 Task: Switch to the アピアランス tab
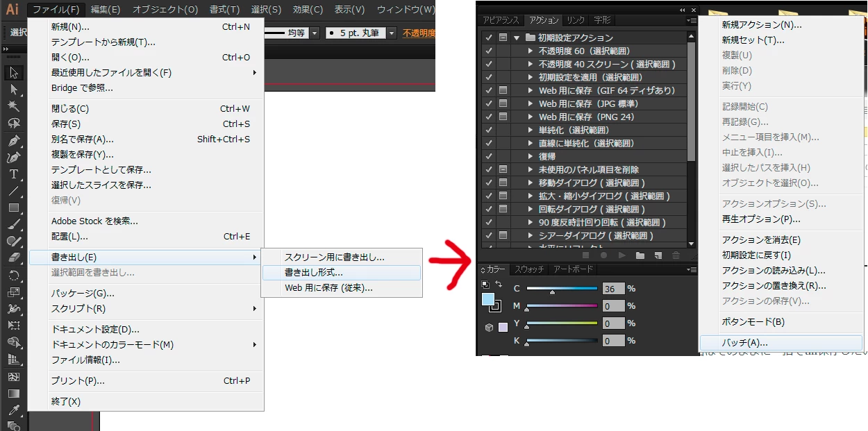tap(501, 21)
